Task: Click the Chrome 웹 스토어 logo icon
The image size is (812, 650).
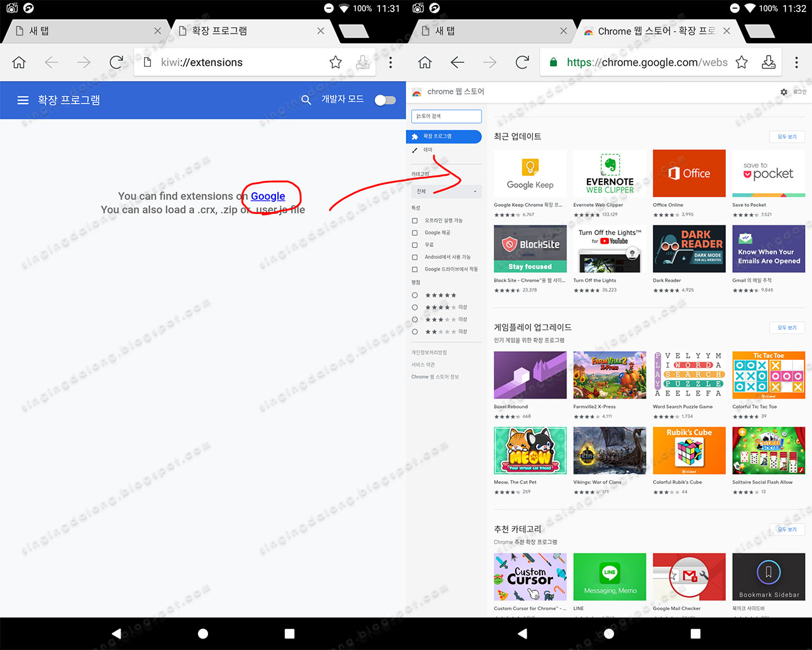Action: pyautogui.click(x=417, y=91)
